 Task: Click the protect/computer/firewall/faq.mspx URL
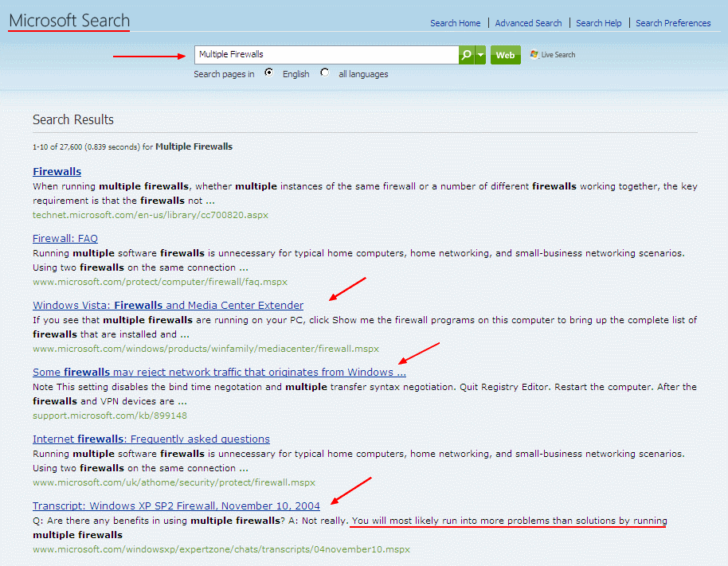point(160,282)
